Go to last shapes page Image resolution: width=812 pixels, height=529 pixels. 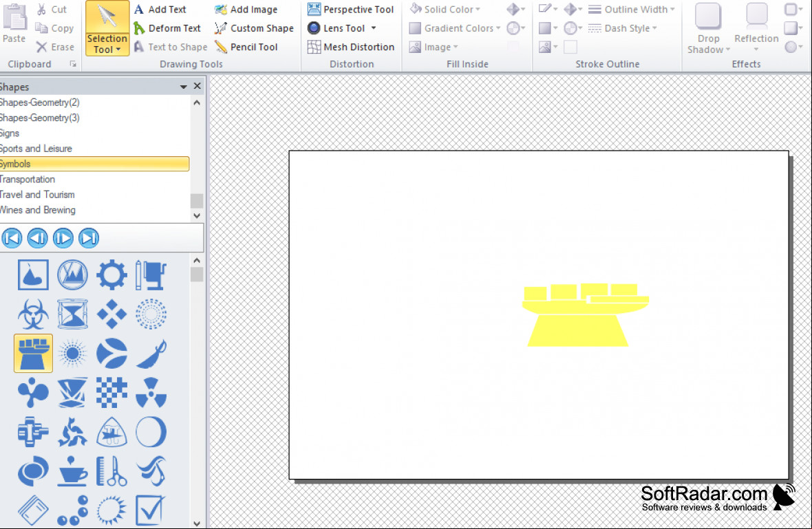89,238
